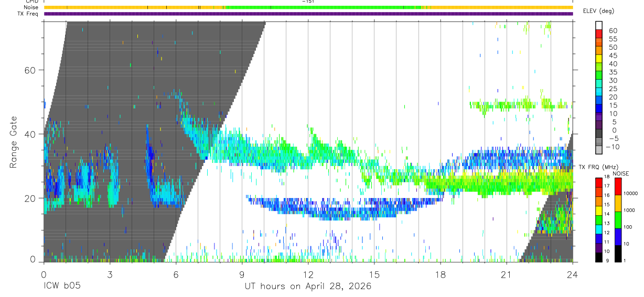Screen dimensions: 644x297
Task: Click the black swatch in the NOISE legend
Action: (x=618, y=254)
